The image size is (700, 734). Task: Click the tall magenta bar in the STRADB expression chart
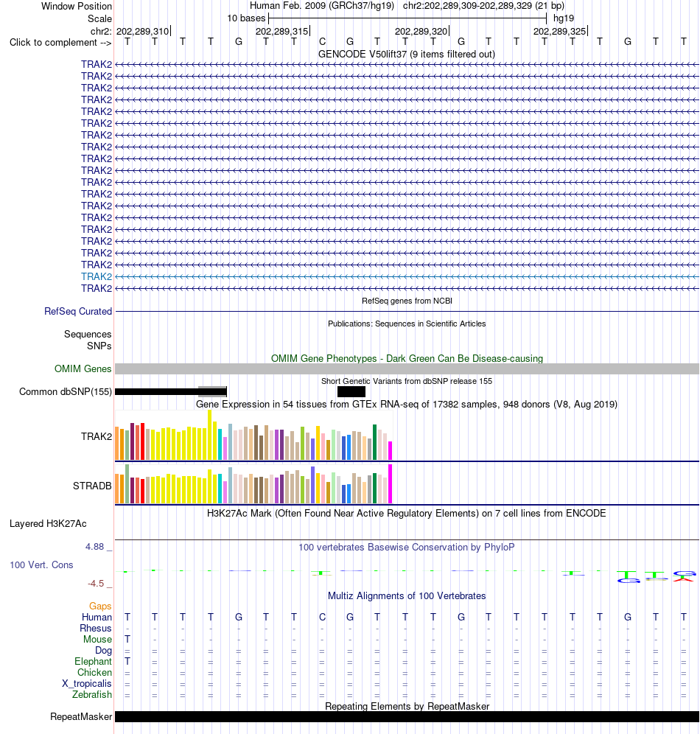click(x=391, y=483)
